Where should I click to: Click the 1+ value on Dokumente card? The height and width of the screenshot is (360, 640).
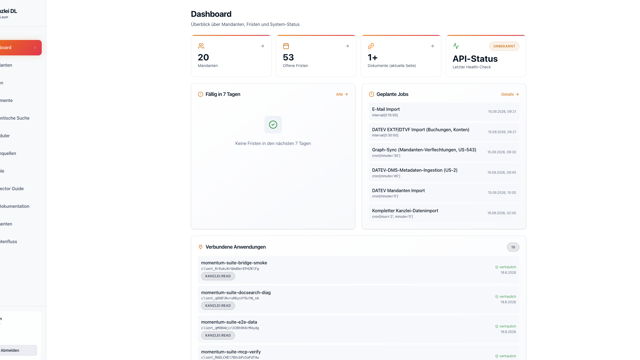click(372, 58)
